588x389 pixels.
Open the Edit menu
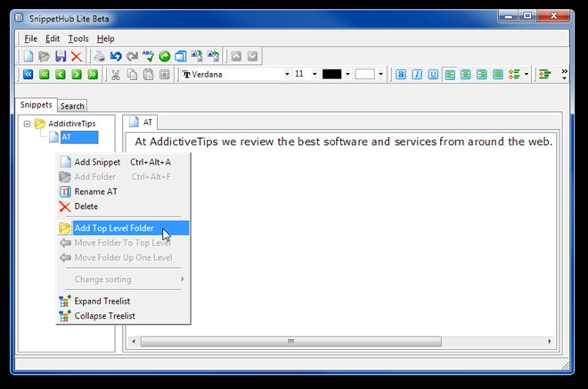53,38
